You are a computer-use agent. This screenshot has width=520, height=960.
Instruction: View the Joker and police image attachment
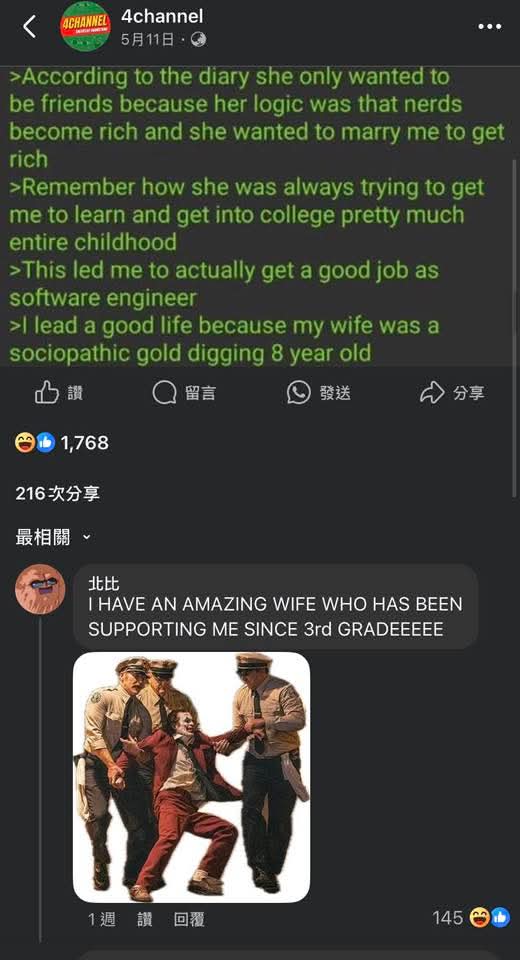tap(192, 777)
